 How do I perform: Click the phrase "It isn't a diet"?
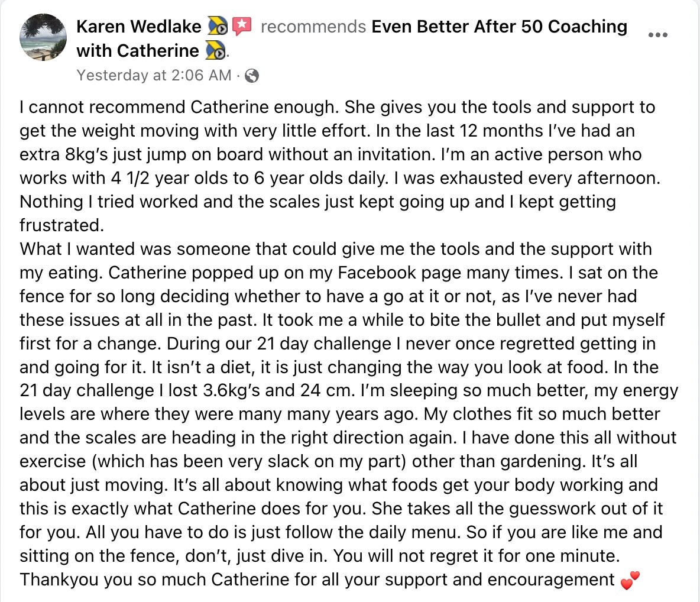pos(203,367)
